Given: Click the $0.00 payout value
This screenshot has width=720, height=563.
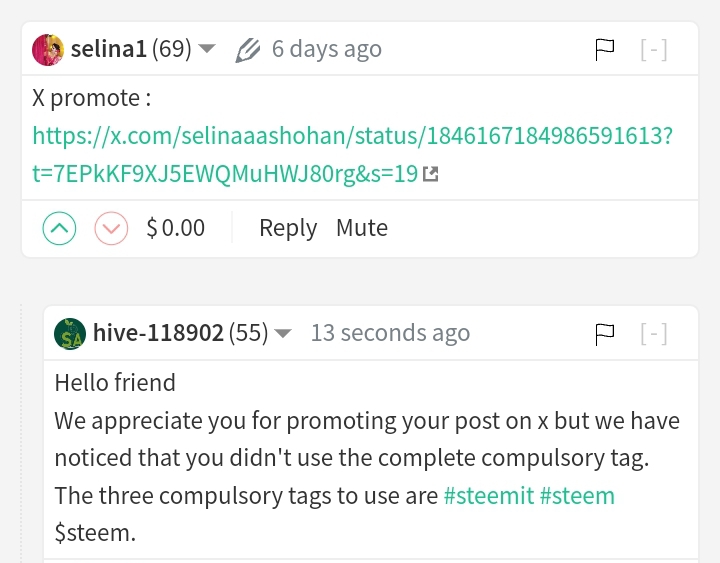Looking at the screenshot, I should pos(175,228).
